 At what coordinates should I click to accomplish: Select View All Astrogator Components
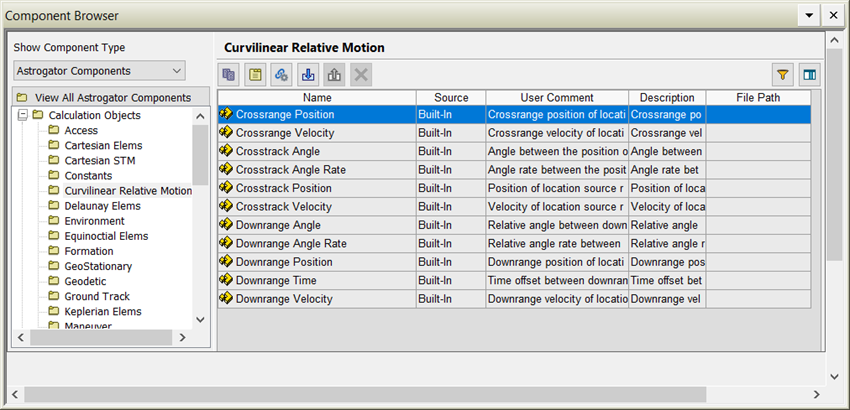[112, 98]
